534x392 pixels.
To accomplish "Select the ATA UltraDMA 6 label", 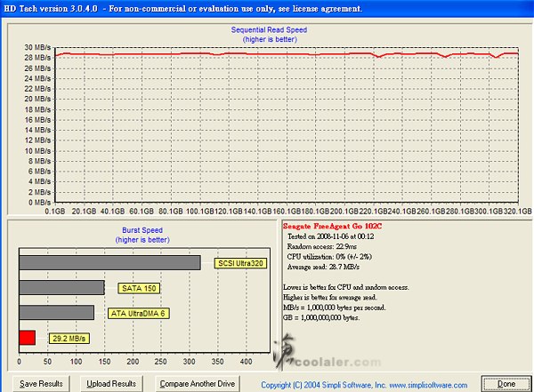I will 138,314.
